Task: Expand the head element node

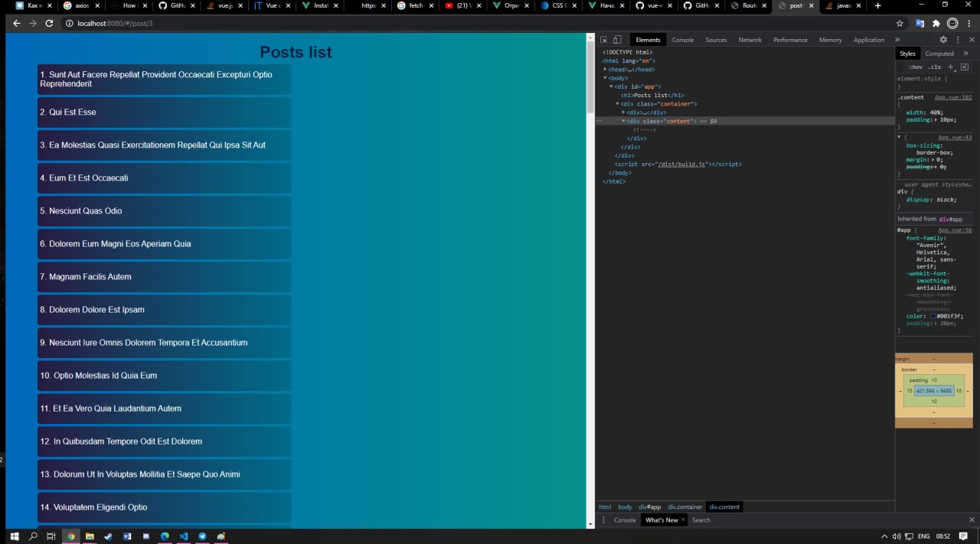Action: pos(606,70)
